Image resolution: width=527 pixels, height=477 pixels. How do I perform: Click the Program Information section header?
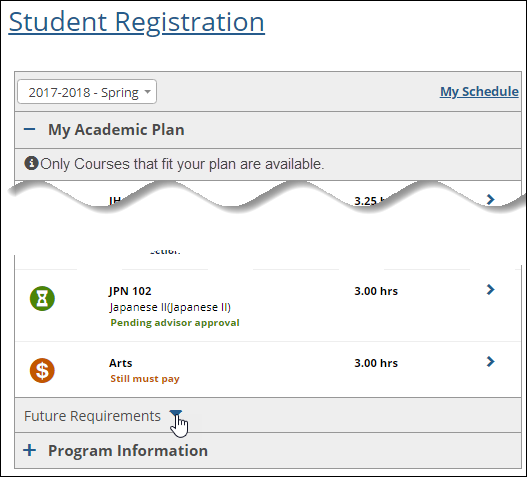(x=268, y=450)
